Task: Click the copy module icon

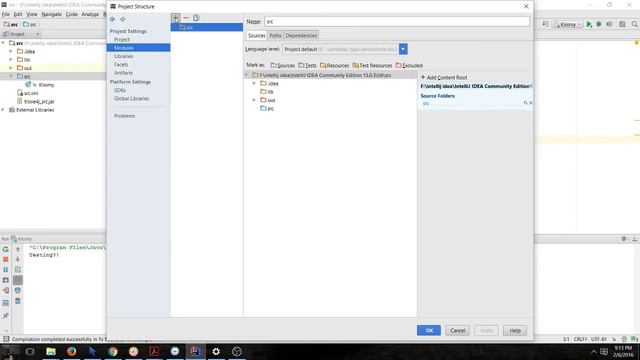Action: (x=196, y=18)
